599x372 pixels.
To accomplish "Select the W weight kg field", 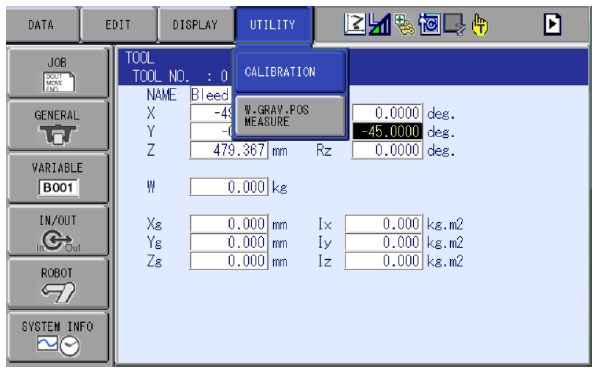I will pyautogui.click(x=229, y=187).
